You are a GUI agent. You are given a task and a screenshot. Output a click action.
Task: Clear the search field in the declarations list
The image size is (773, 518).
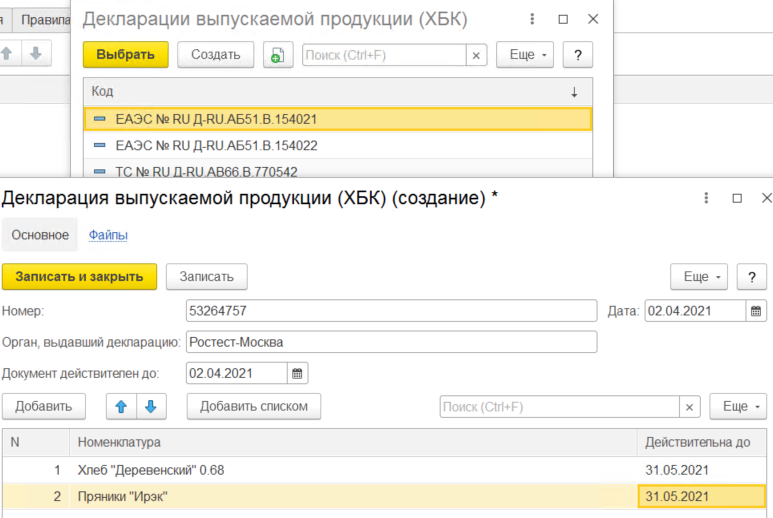476,56
